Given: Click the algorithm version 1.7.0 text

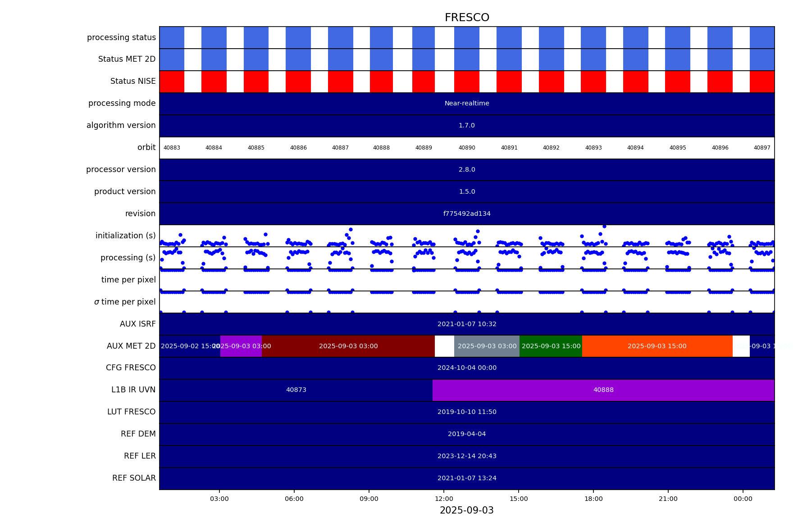Looking at the screenshot, I should 467,126.
